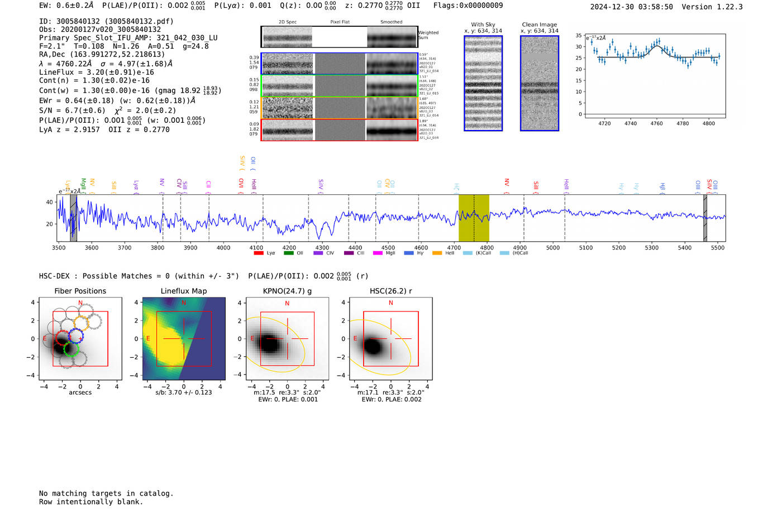Click the With Sky cutout image

483,83
